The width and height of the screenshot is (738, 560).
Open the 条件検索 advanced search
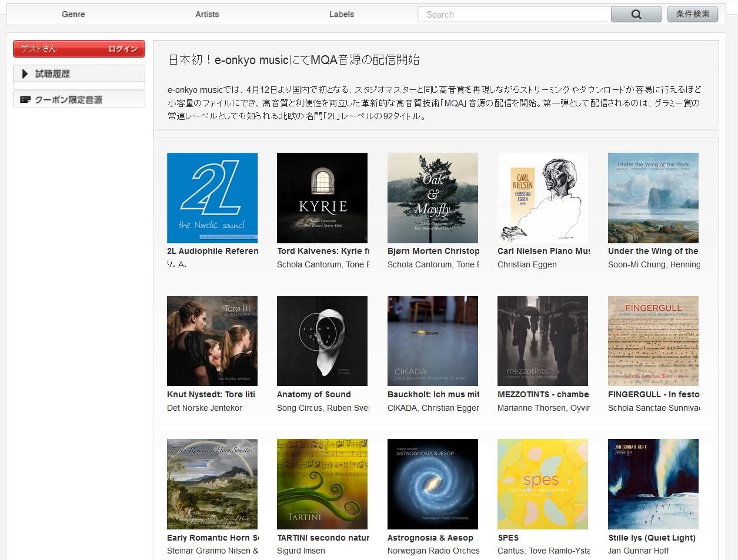coord(693,14)
